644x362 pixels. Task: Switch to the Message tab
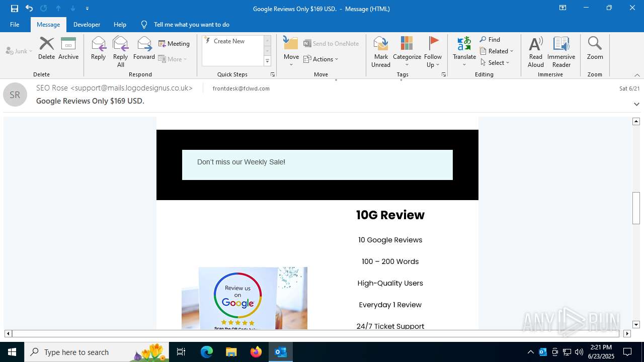[x=48, y=24]
